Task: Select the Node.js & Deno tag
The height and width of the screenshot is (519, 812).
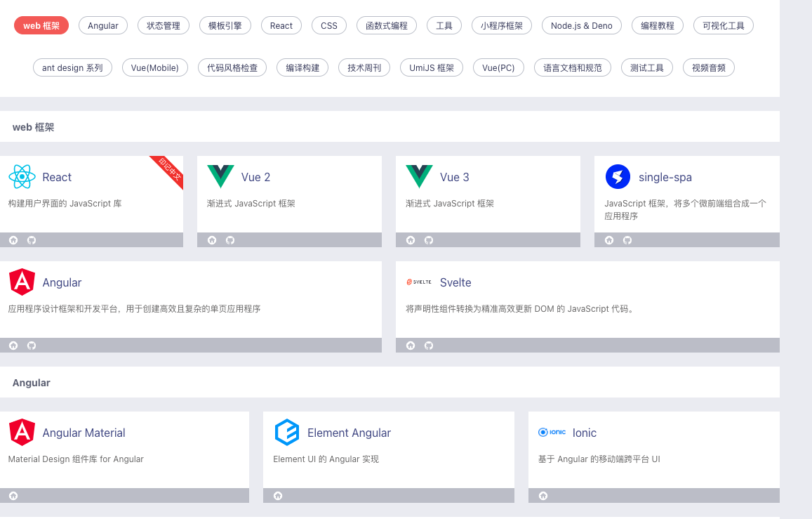Action: (582, 25)
